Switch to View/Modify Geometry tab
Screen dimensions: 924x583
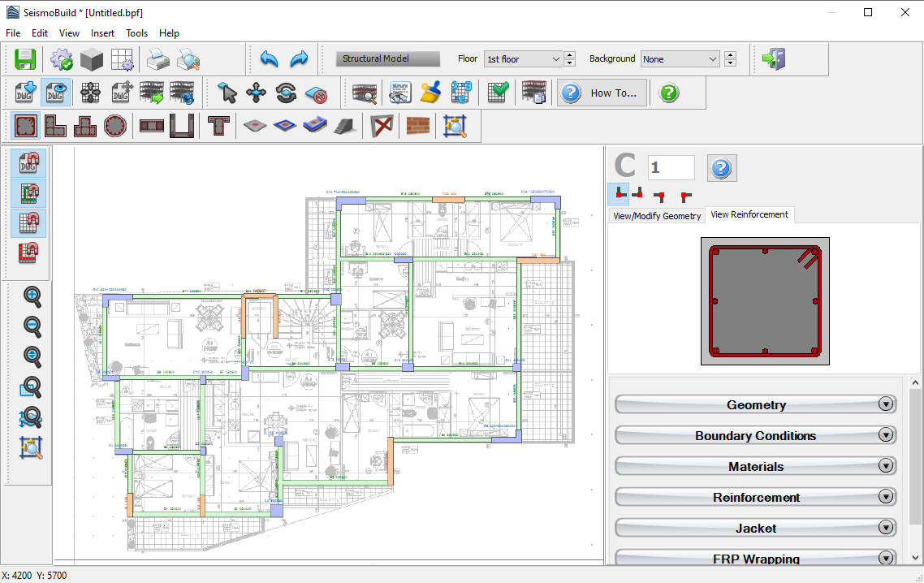pyautogui.click(x=657, y=216)
